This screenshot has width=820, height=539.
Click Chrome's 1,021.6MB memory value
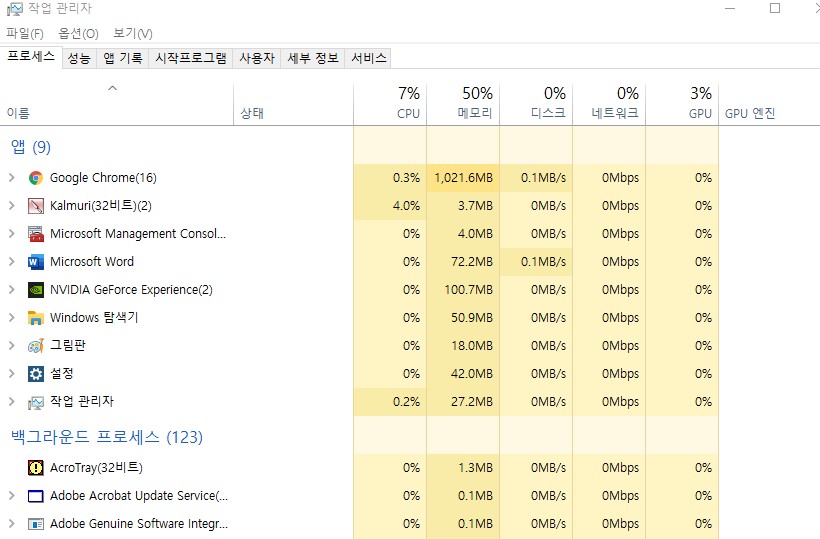(x=463, y=178)
